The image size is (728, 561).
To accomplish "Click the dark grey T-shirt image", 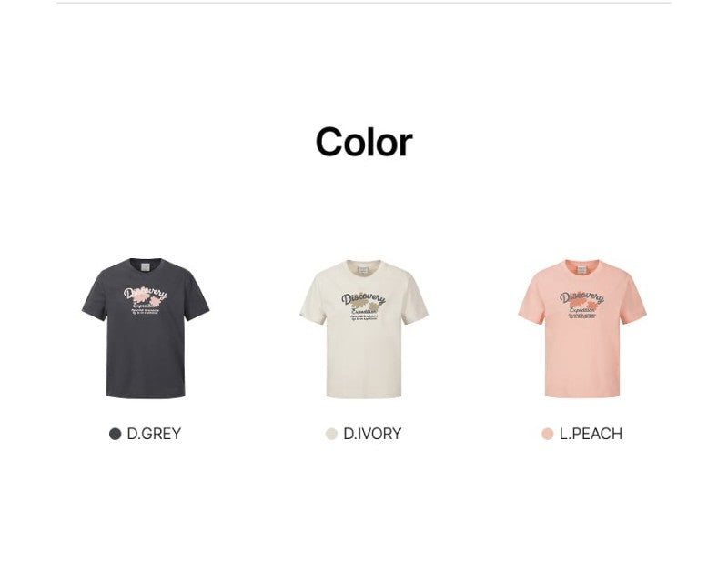I will coord(146,328).
